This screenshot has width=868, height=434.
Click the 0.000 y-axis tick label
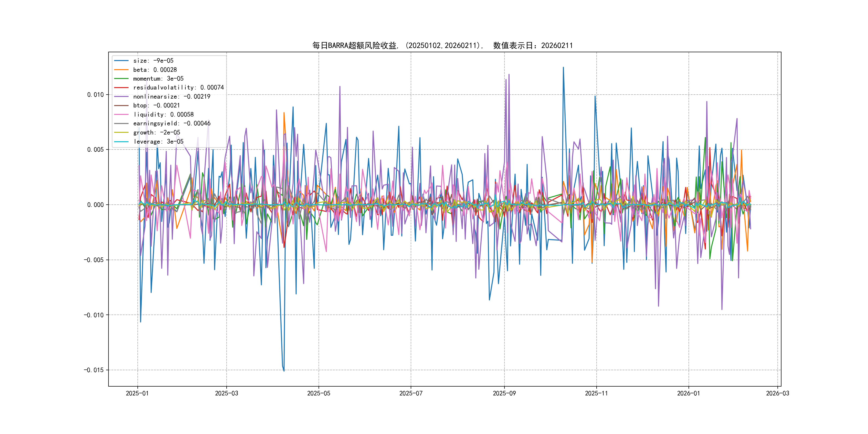[x=95, y=205]
